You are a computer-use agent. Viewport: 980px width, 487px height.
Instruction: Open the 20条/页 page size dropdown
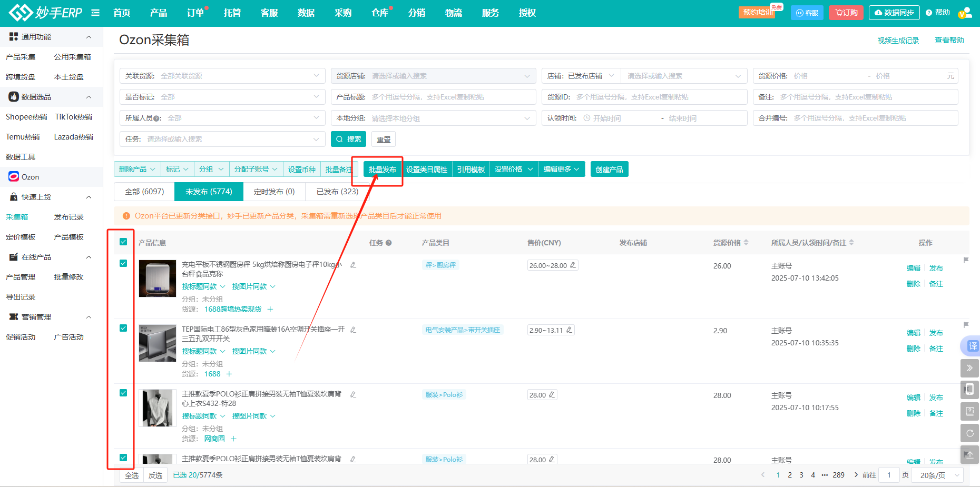[x=937, y=474]
